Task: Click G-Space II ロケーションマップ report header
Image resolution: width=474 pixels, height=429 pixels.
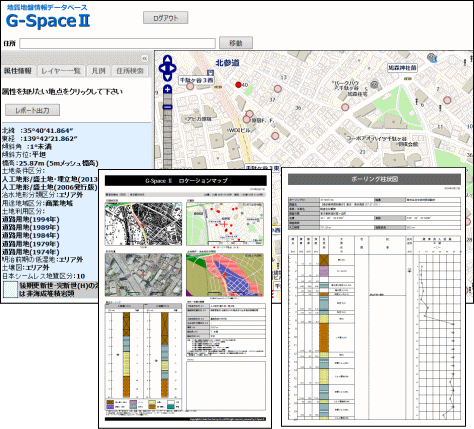Action: pyautogui.click(x=186, y=181)
